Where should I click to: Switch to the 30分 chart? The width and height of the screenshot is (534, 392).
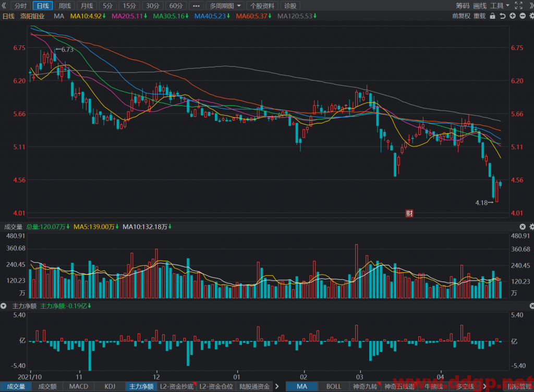coord(153,6)
